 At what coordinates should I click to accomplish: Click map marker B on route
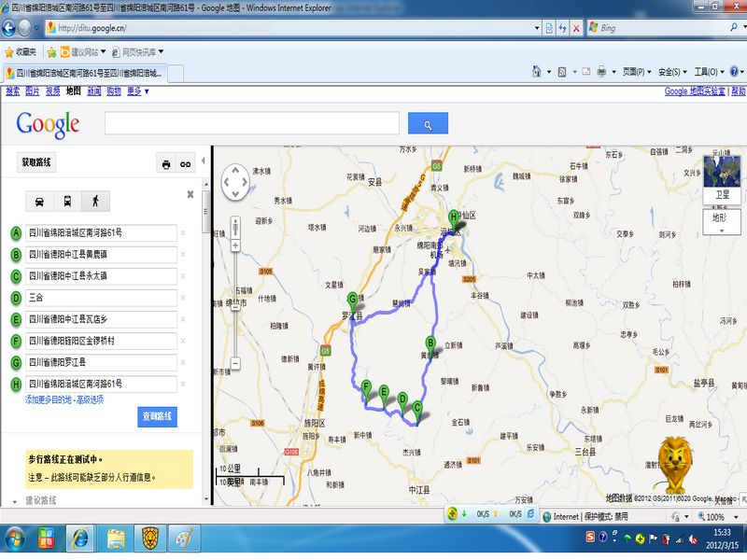click(430, 346)
